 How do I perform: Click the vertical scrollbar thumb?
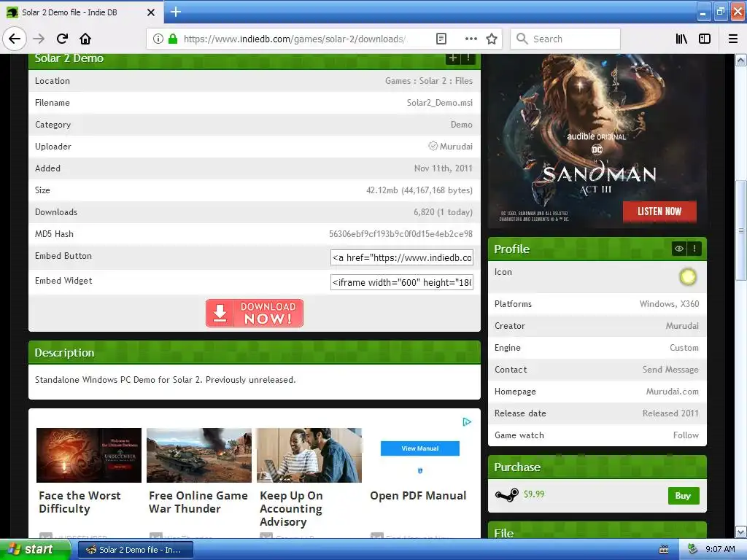741,231
